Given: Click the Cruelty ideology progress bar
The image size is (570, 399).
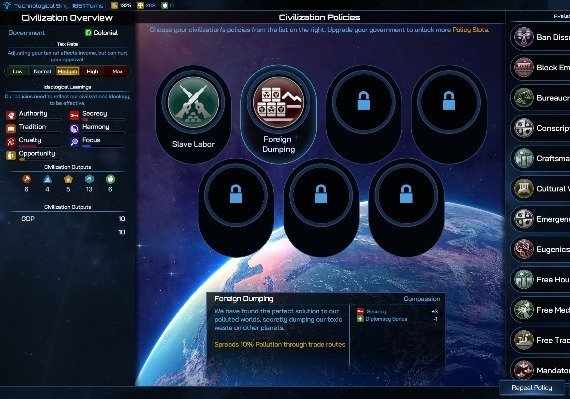Looking at the screenshot, I should (40, 146).
